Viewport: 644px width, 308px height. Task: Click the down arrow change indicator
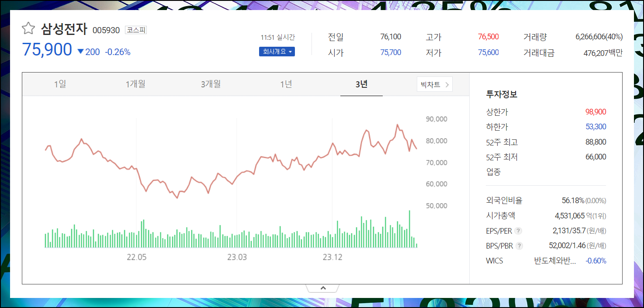[80, 52]
